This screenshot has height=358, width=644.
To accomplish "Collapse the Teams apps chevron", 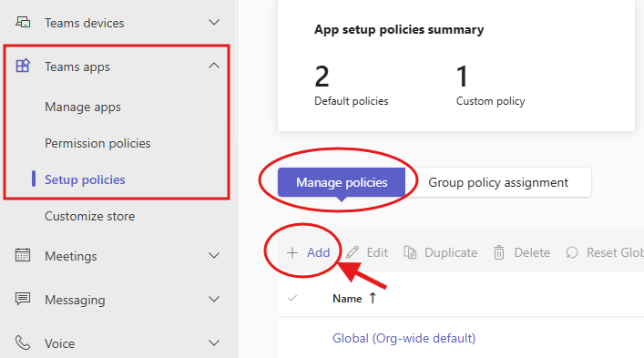I will pos(214,66).
